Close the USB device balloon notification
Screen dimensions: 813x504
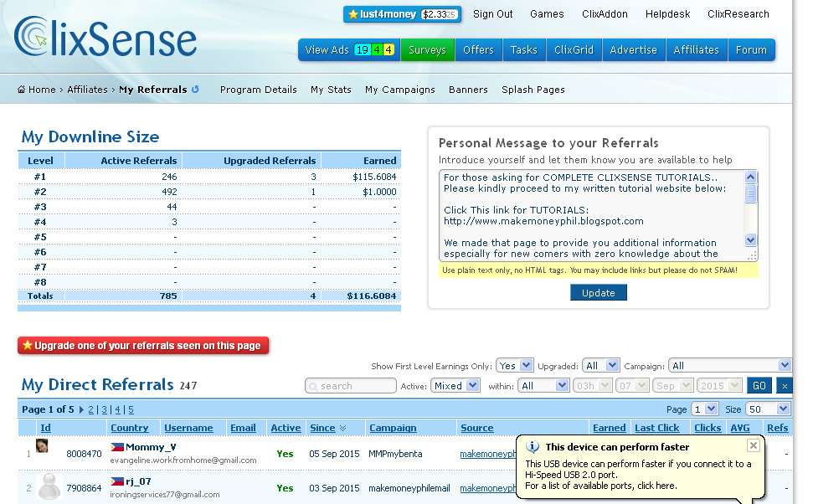coord(754,445)
